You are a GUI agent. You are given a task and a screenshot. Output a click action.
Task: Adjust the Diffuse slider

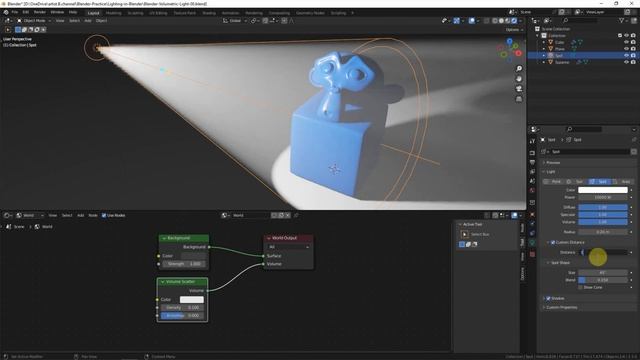tap(603, 207)
